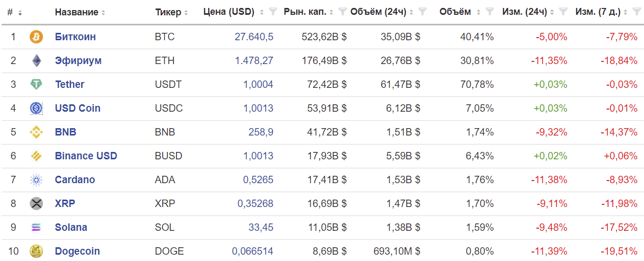Click the BNB logo icon
This screenshot has width=644, height=261.
tap(36, 132)
